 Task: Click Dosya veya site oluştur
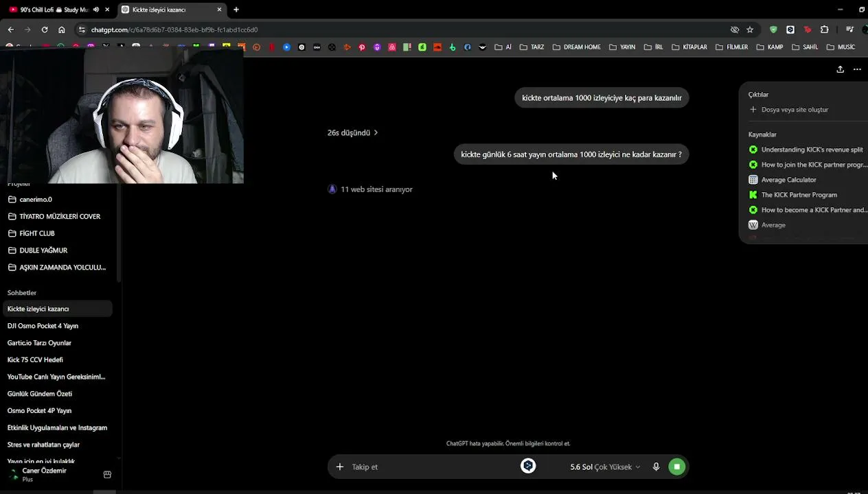pos(795,109)
